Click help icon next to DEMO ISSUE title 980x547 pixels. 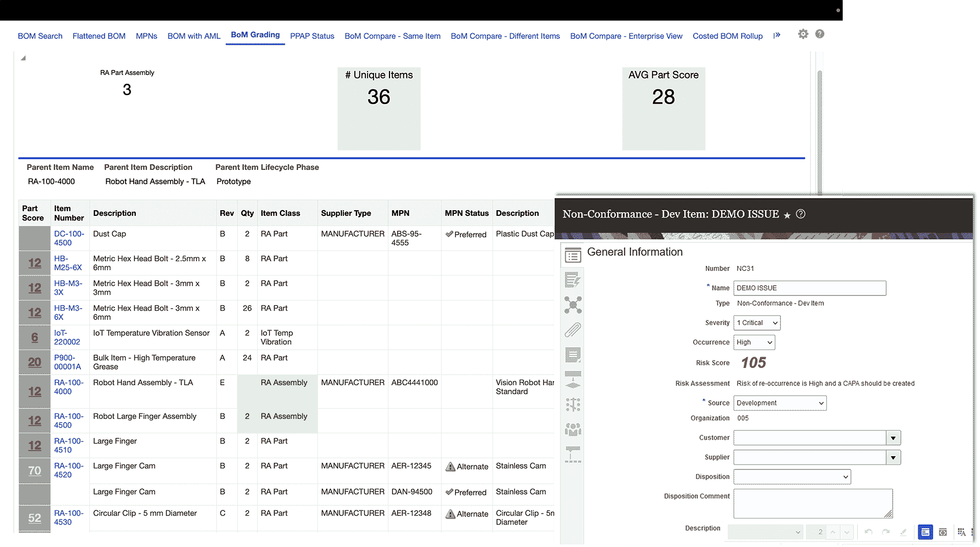pos(800,214)
